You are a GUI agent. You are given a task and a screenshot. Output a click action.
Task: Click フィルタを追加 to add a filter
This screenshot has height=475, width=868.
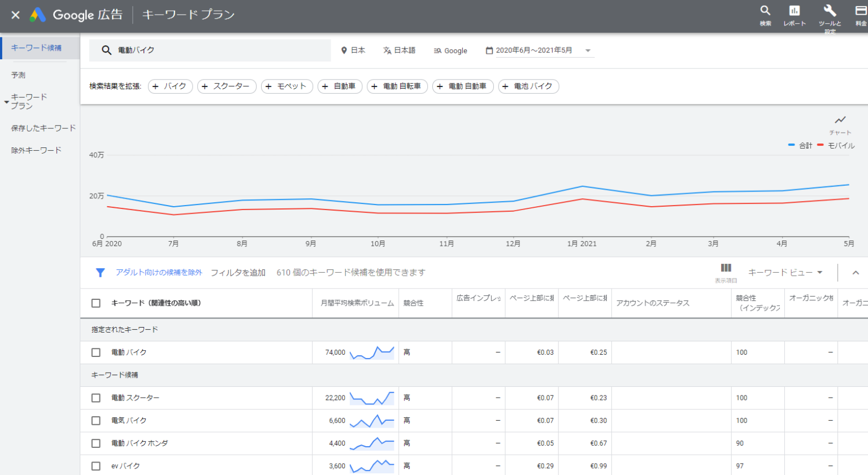click(238, 273)
